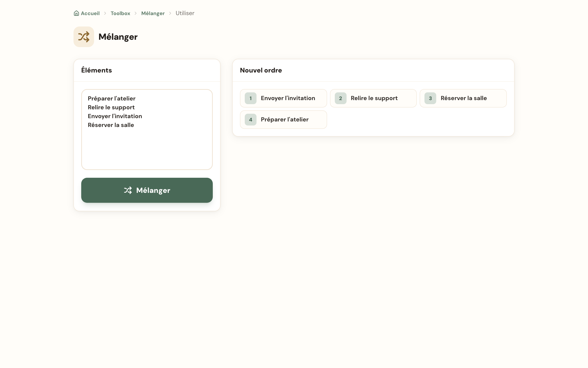Select result 2 Relire le support
Screen dimensions: 588x368
click(373, 98)
